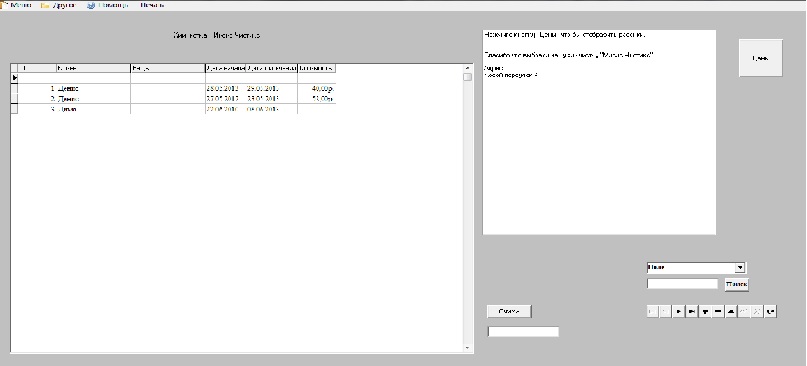Expand the field combo box arrow above search
Viewport: 807px width, 366px height.
(x=740, y=268)
